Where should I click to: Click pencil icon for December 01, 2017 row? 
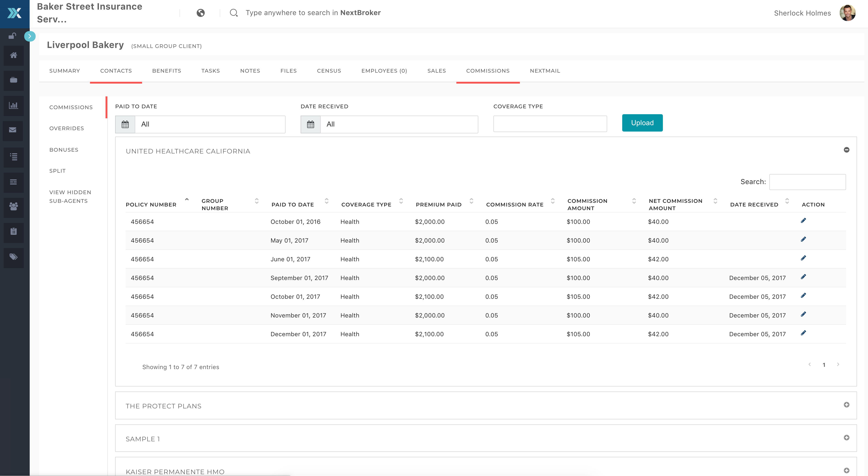803,333
